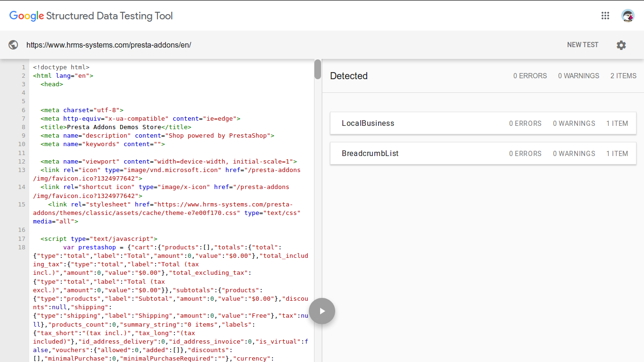Click the meta description code line

(157, 136)
